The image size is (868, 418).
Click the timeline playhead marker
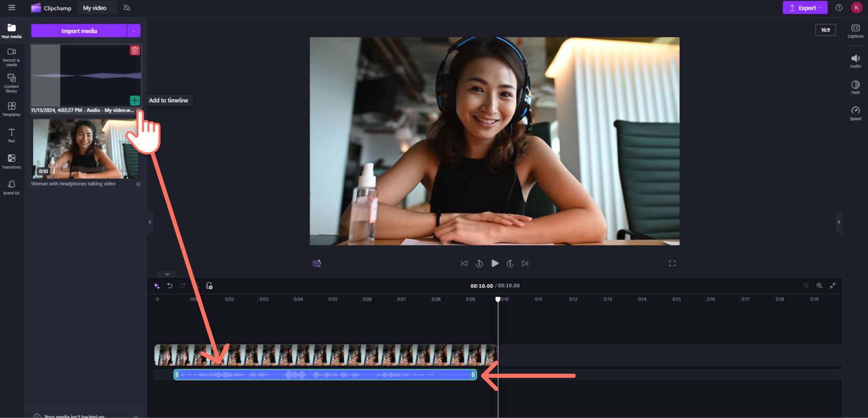(498, 299)
